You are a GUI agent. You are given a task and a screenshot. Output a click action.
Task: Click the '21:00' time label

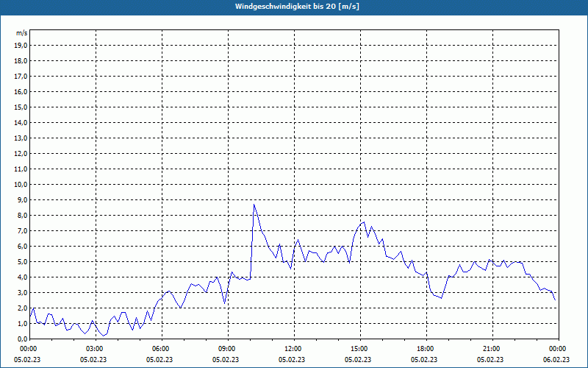(x=492, y=349)
